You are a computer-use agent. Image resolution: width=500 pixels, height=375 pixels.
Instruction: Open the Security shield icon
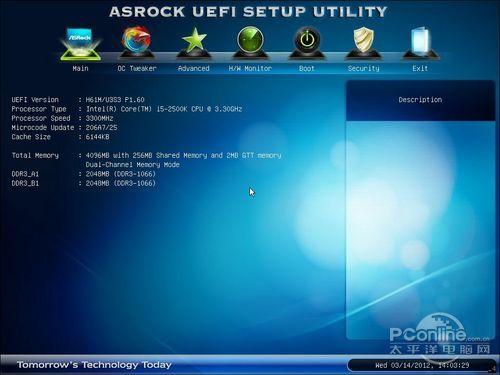pyautogui.click(x=364, y=42)
